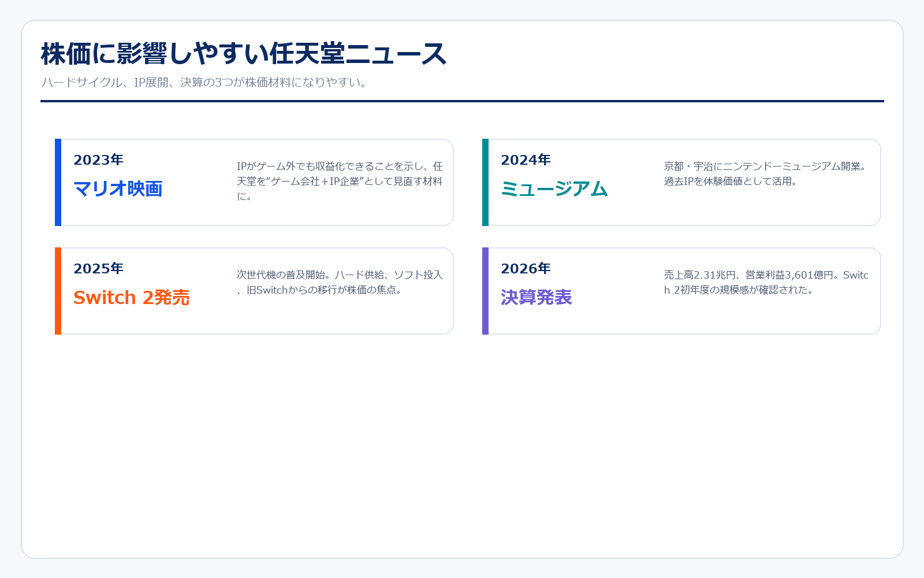This screenshot has height=578, width=924.
Task: Click the 2023年 year label
Action: click(98, 160)
